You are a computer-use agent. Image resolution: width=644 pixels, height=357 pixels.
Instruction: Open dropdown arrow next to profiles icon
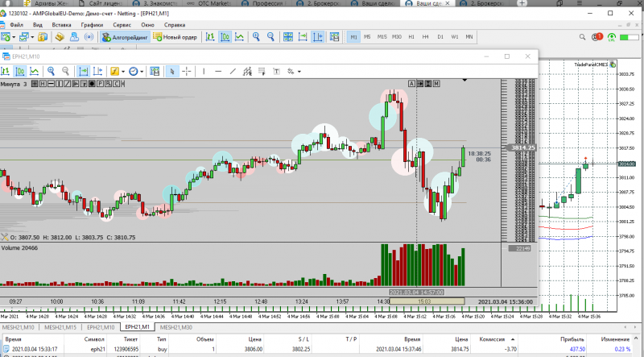coord(32,37)
